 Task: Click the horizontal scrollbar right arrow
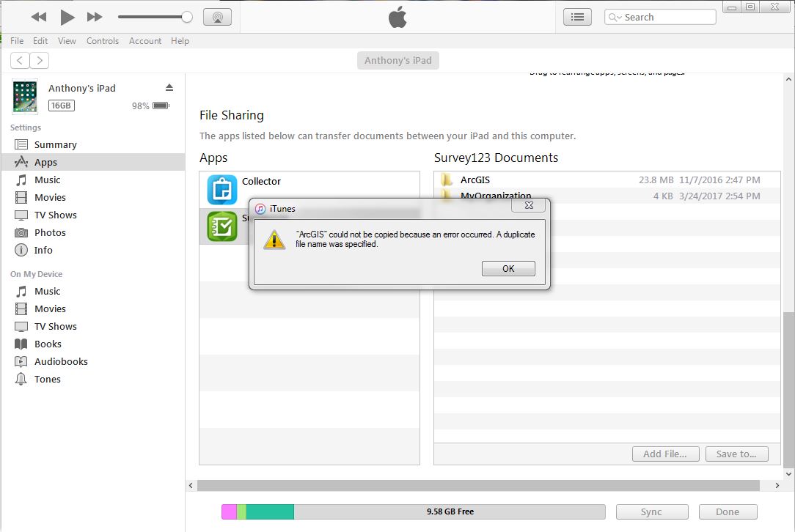[x=777, y=485]
